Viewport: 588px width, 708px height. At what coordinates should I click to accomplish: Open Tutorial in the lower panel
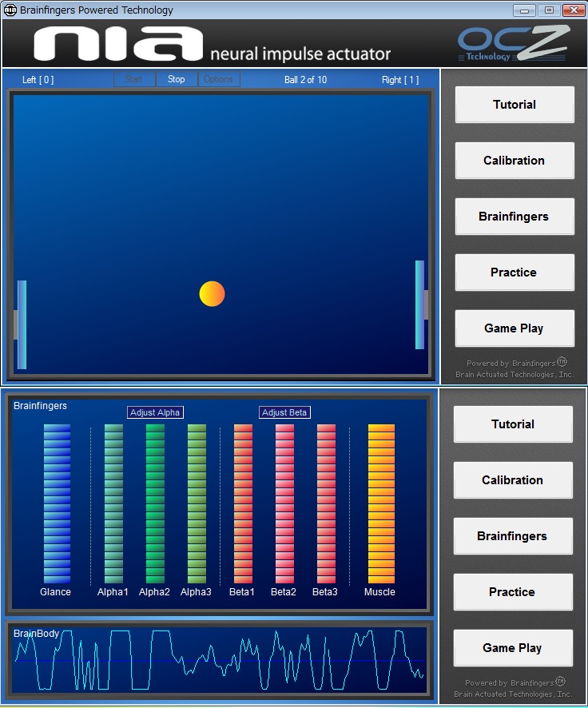point(513,424)
